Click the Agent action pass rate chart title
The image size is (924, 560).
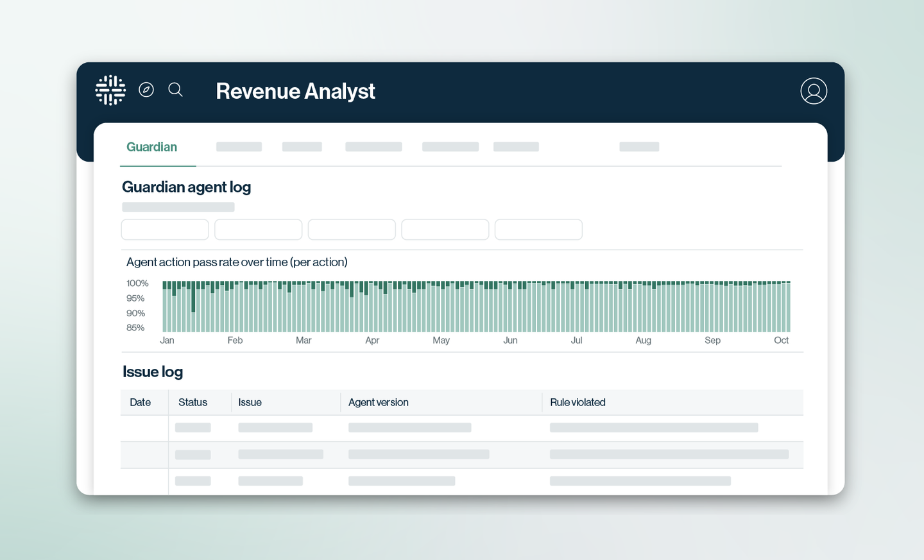coord(237,262)
